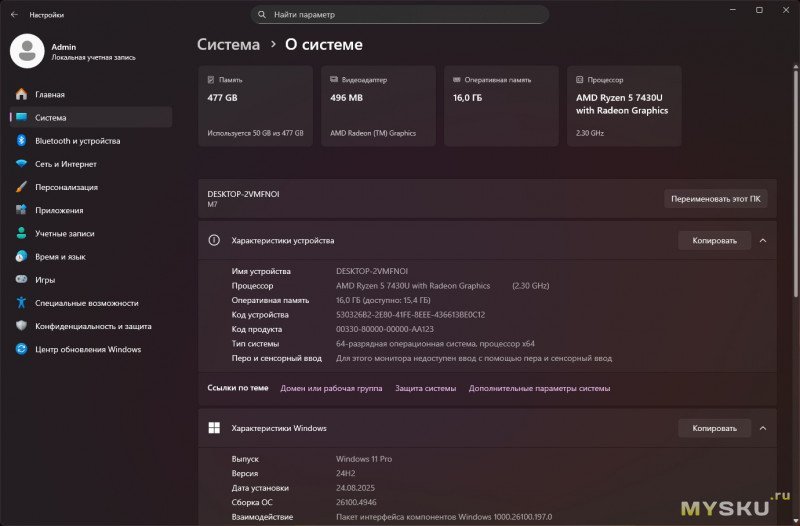Open the Приложения settings page

click(91, 210)
